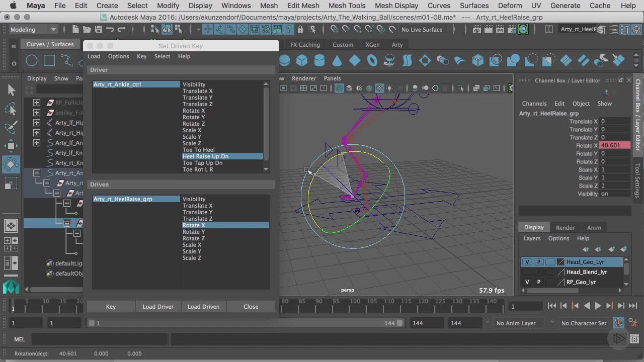Toggle V visibility for RP_Geo_lyr
This screenshot has width=644, height=362.
[527, 282]
